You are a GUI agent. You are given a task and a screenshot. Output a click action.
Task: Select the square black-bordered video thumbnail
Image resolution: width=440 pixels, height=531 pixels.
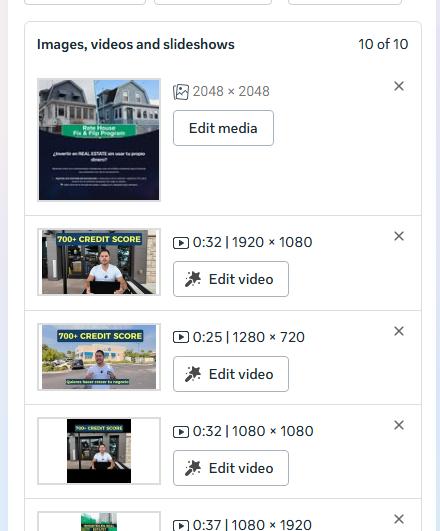point(99,451)
